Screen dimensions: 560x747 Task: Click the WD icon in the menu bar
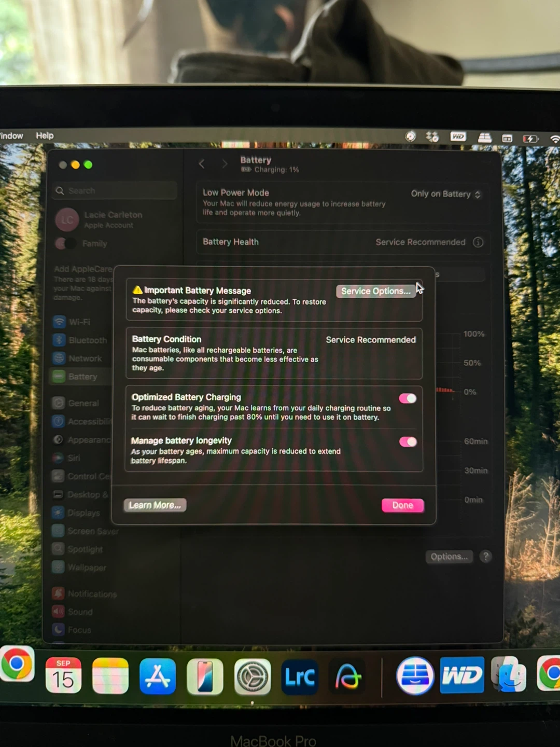point(458,136)
